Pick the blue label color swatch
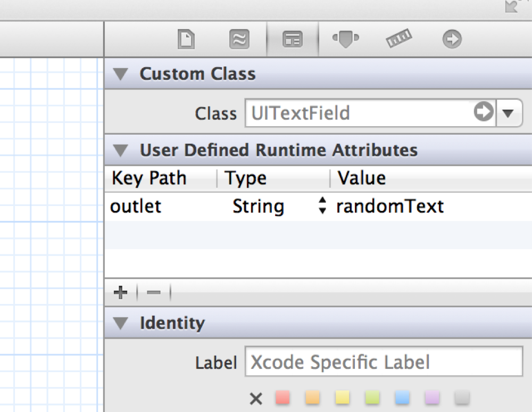The image size is (532, 412). pyautogui.click(x=402, y=398)
